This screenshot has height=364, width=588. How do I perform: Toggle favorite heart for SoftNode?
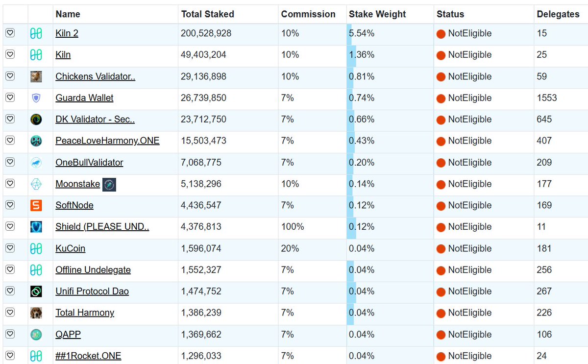[x=10, y=205]
